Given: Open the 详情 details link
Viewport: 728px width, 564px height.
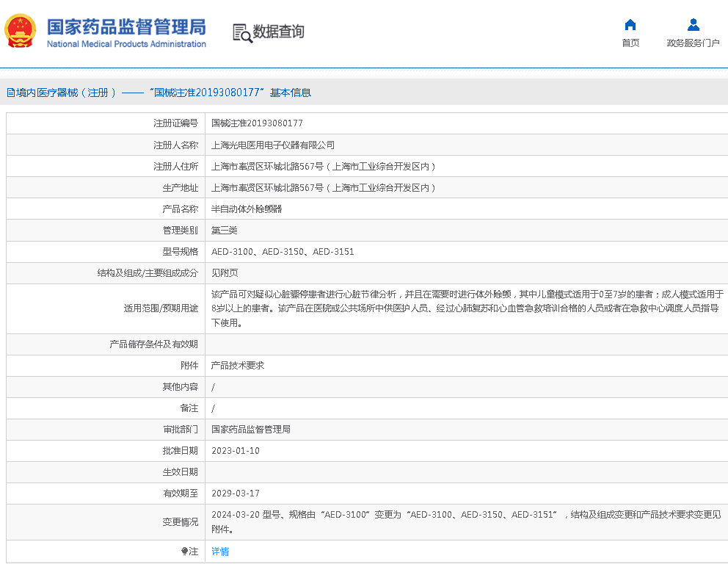Looking at the screenshot, I should [220, 552].
